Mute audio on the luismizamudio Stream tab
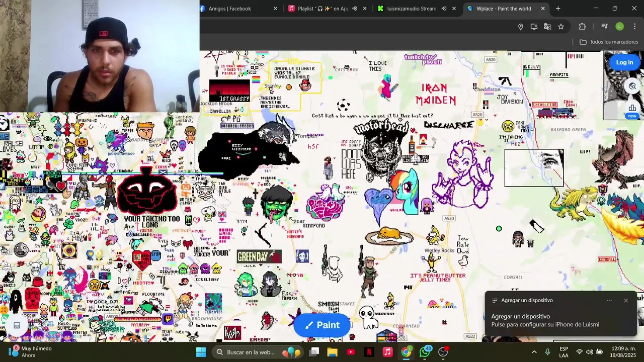 pos(444,9)
